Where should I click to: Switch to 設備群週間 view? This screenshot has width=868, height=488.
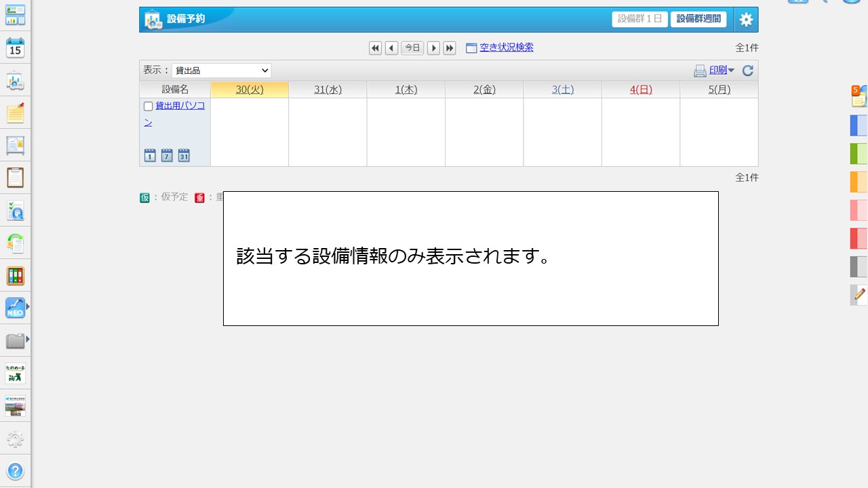click(x=698, y=19)
